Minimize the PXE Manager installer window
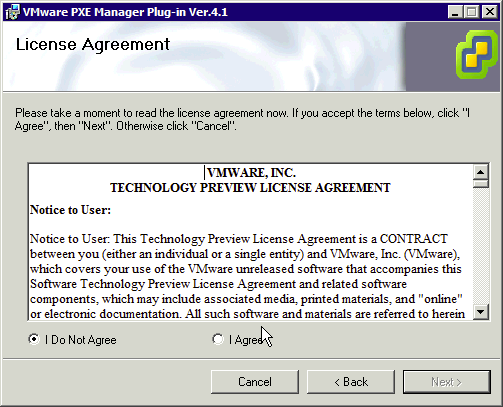The image size is (503, 407). 455,12
